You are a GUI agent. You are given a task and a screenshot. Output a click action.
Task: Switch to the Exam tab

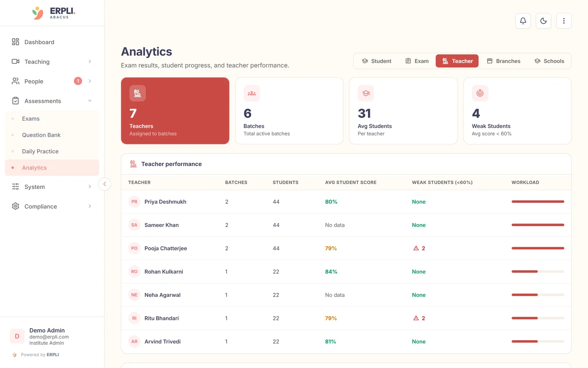417,61
